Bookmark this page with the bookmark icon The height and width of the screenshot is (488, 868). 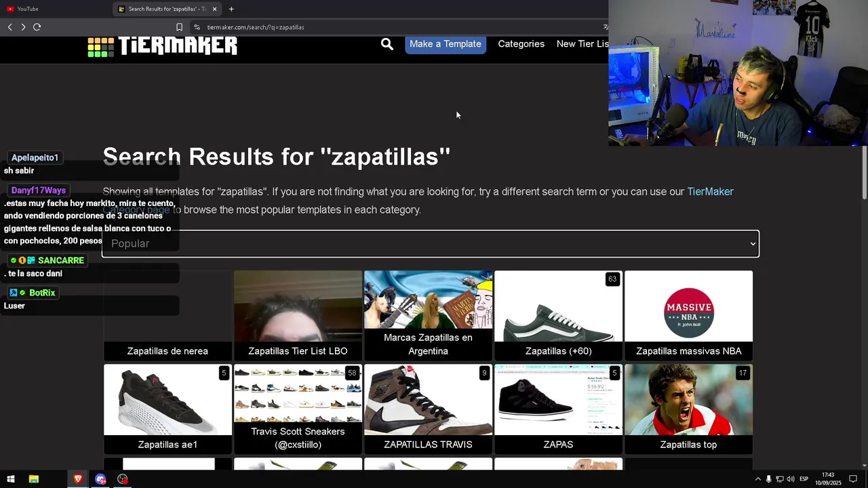179,27
